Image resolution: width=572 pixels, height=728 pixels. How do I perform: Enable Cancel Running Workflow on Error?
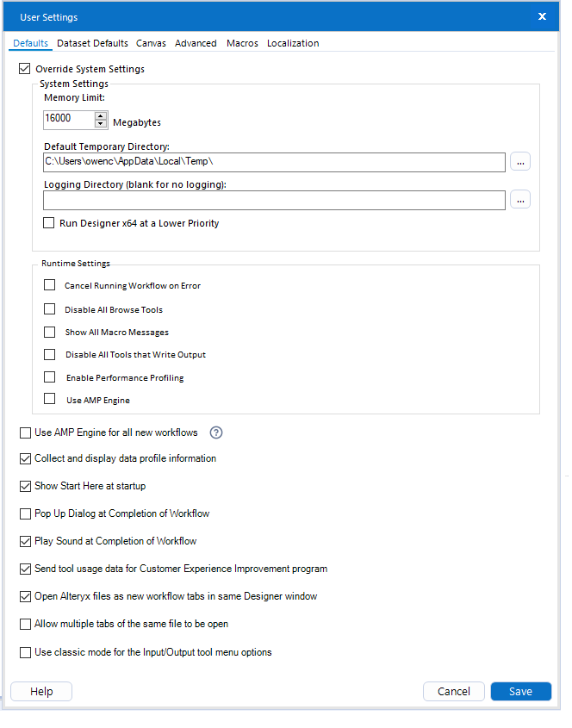pyautogui.click(x=49, y=285)
